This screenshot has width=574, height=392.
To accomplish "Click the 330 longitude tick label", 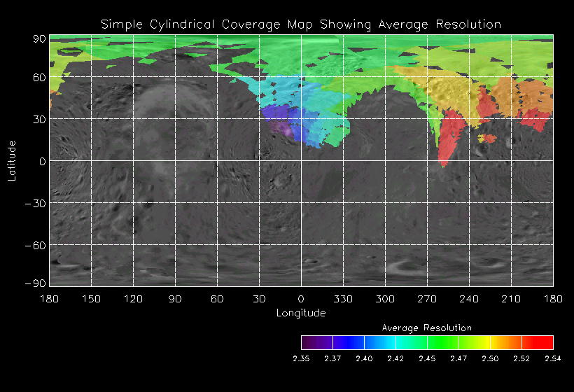I will [343, 299].
